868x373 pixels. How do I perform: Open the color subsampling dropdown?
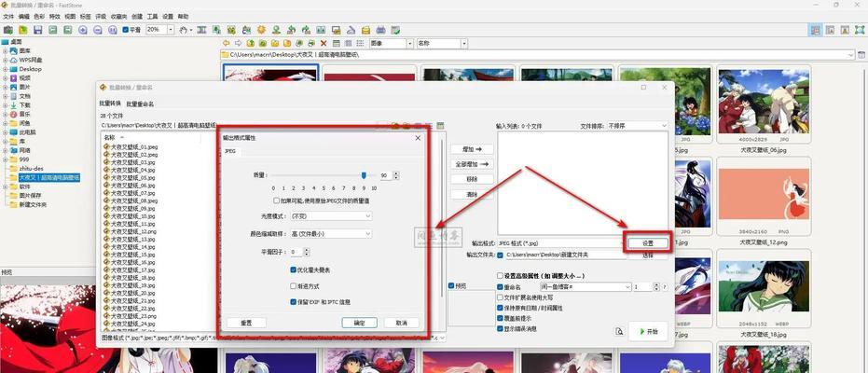point(331,234)
